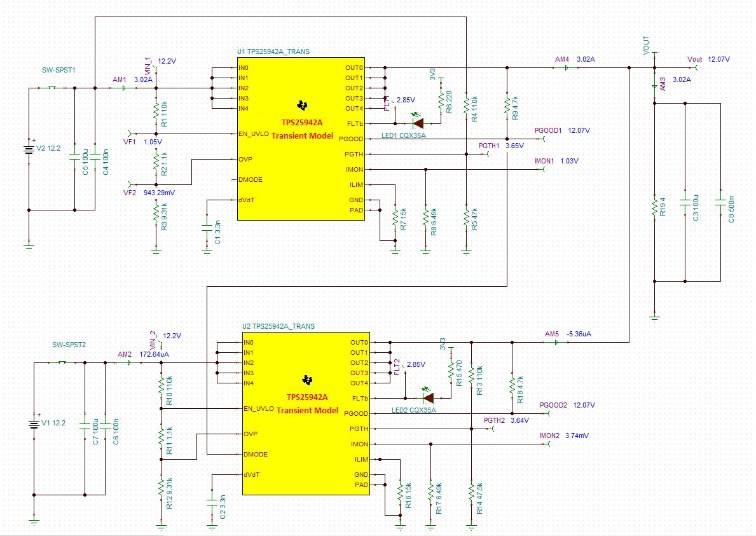Select resistor R6 220
Viewport: 756px width, 536px height.
click(441, 101)
